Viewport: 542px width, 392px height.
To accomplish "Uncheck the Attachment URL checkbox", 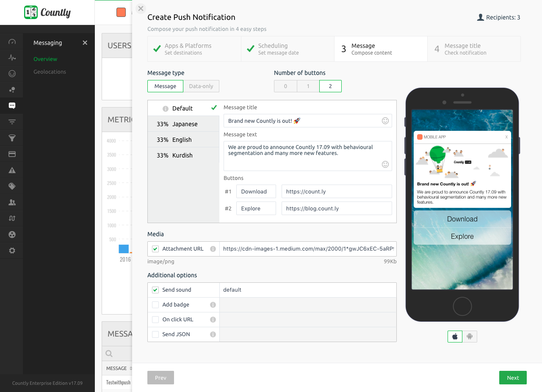I will 155,249.
